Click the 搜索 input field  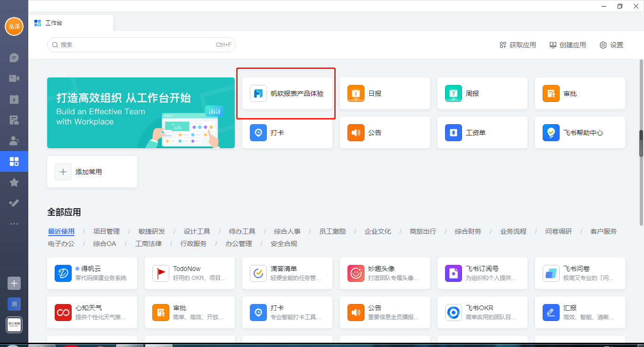click(141, 45)
